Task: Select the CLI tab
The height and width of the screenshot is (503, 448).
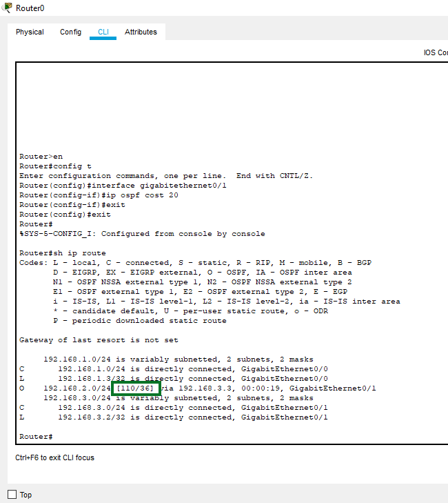Action: click(x=103, y=32)
